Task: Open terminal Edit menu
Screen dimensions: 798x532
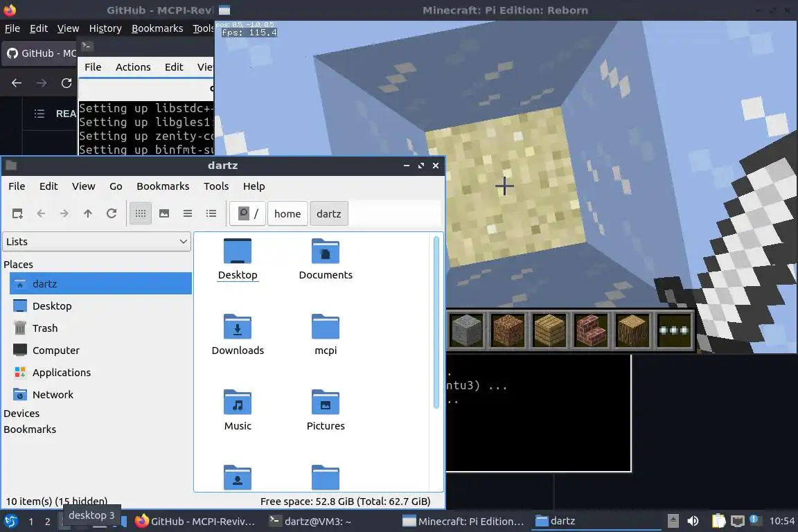Action: pyautogui.click(x=174, y=66)
